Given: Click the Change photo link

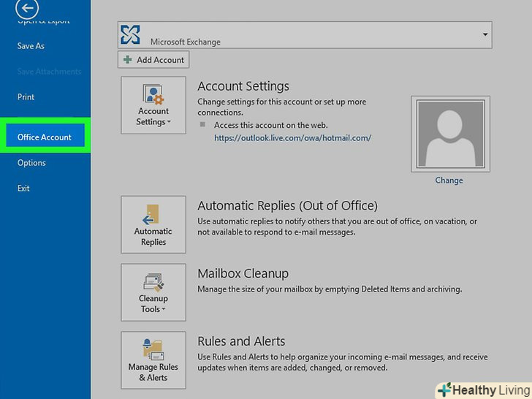Looking at the screenshot, I should click(x=449, y=180).
